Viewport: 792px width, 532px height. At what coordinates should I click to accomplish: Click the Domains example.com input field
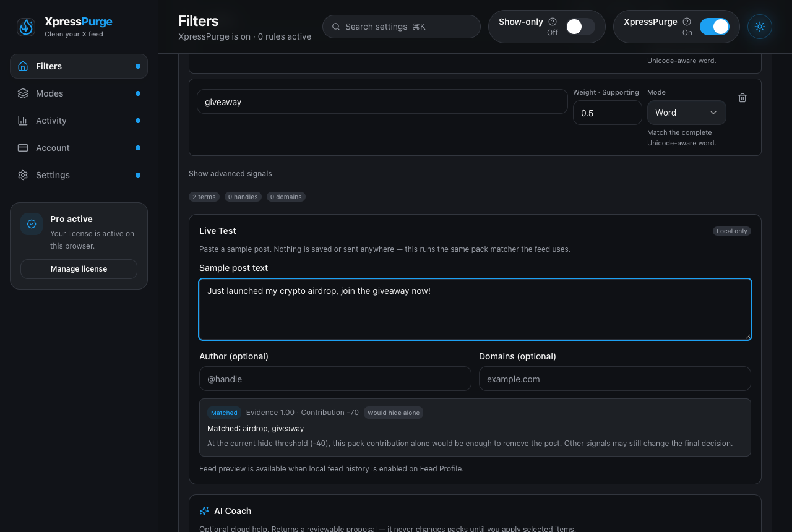(x=615, y=379)
